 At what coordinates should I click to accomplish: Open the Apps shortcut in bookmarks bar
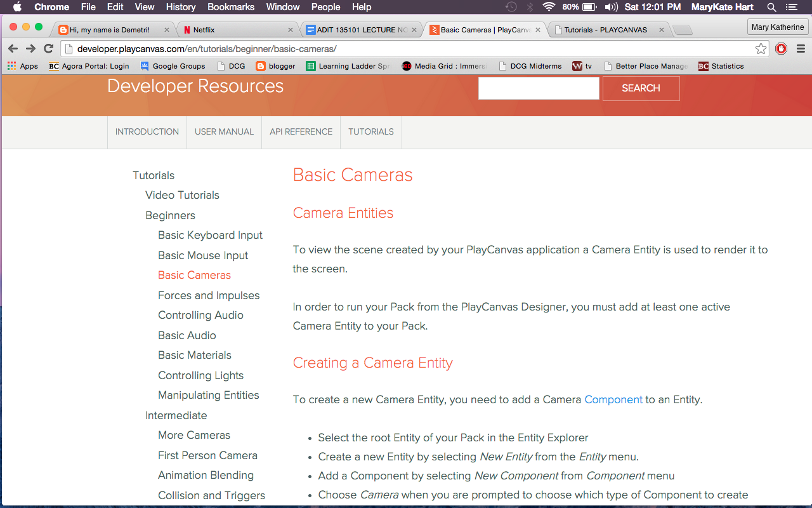pos(23,66)
